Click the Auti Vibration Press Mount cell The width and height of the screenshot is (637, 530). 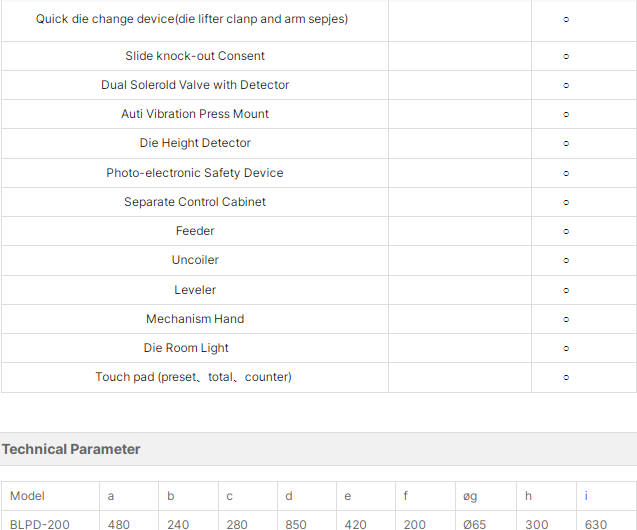coord(195,114)
